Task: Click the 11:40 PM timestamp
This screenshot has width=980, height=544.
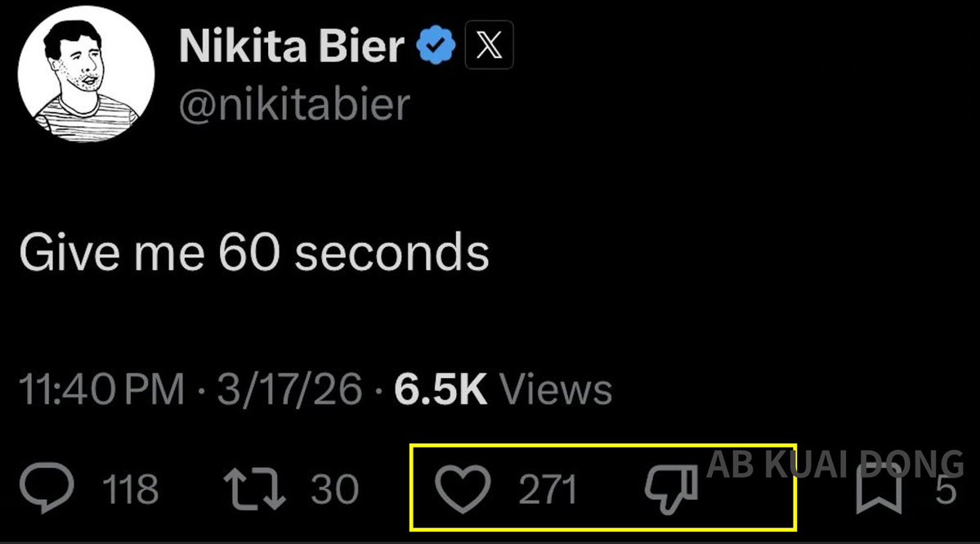Action: [101, 390]
